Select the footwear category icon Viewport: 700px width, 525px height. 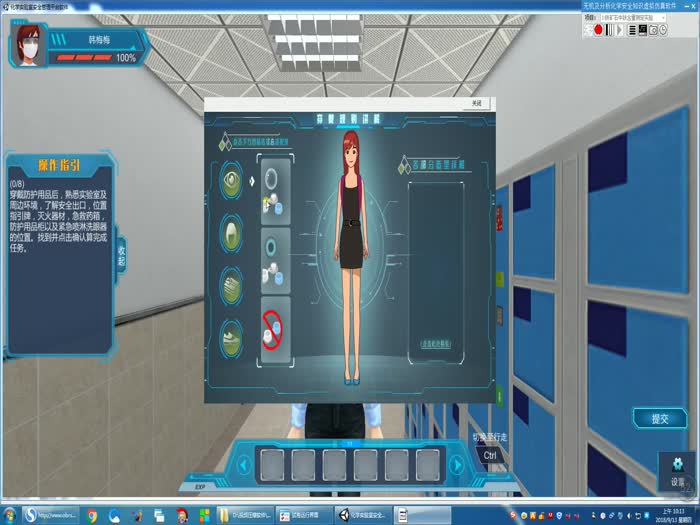232,337
